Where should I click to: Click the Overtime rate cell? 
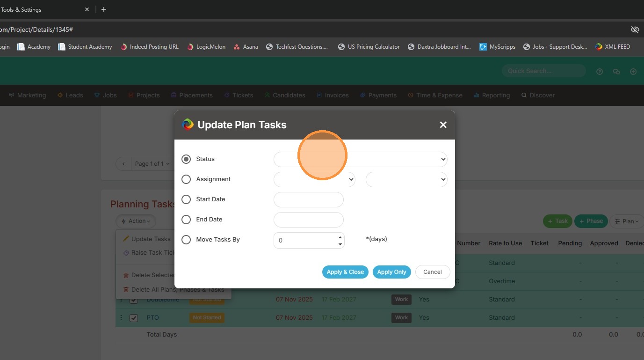502,281
